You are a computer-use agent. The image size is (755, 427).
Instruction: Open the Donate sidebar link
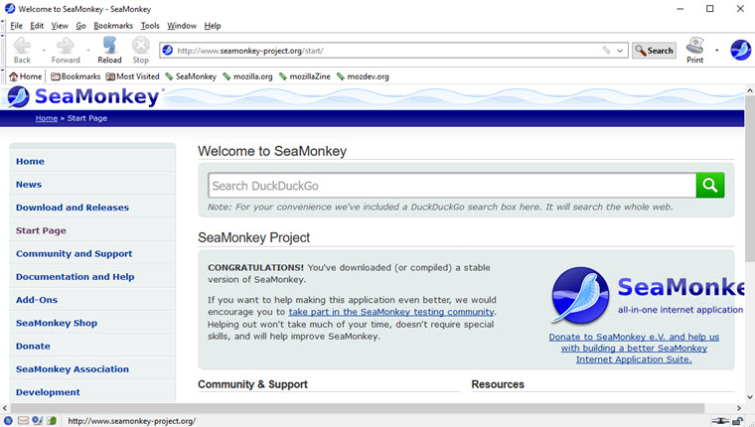tap(33, 346)
